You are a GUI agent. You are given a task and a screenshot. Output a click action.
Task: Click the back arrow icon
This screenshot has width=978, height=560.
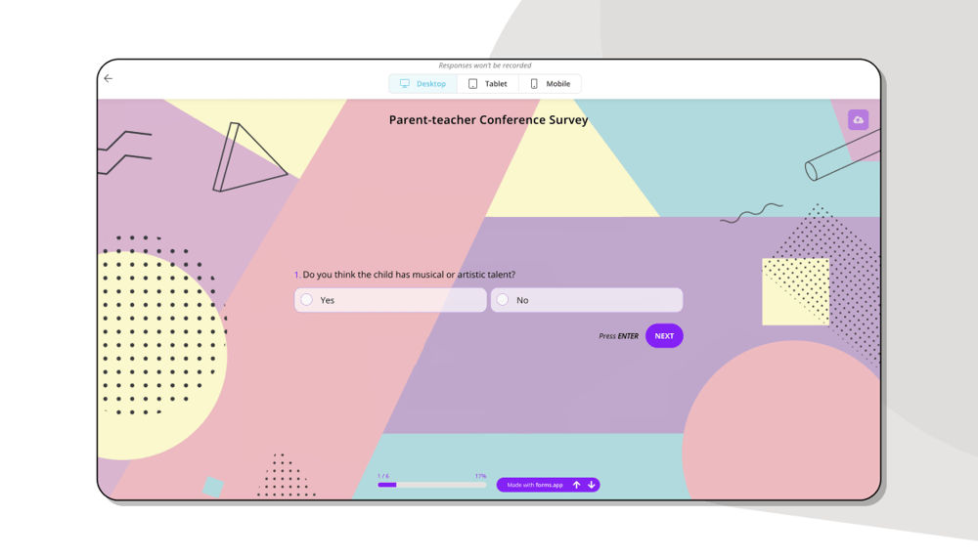click(x=109, y=78)
